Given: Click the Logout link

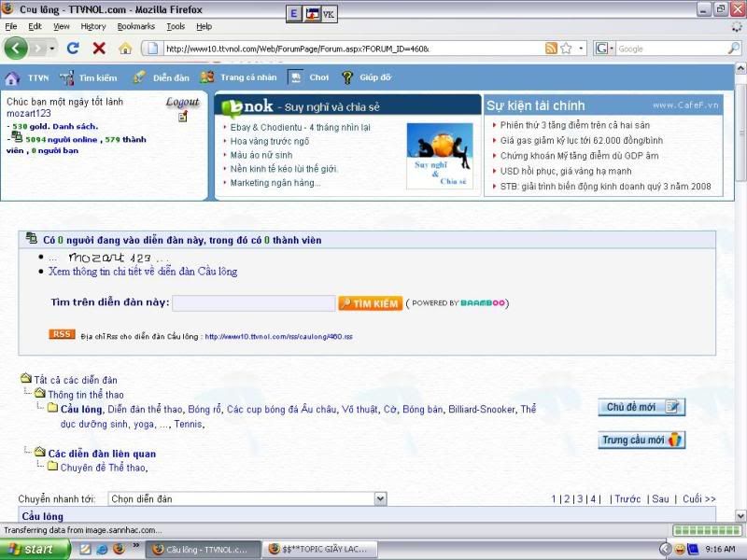Looking at the screenshot, I should tap(182, 102).
